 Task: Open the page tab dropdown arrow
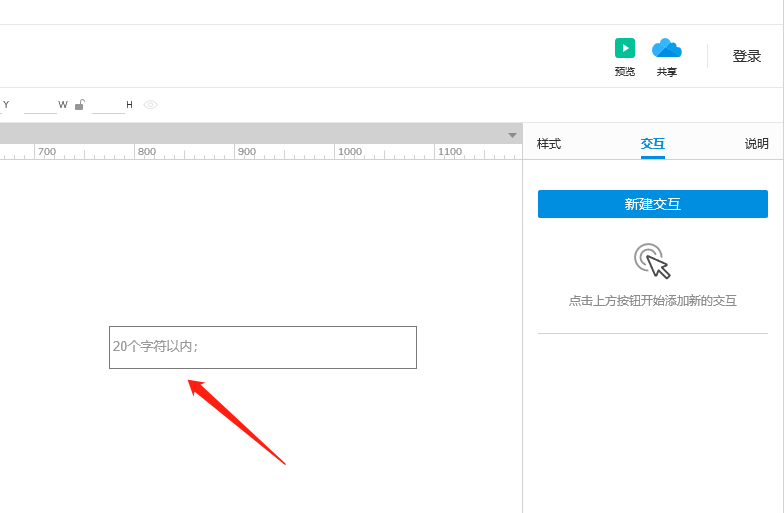coord(512,135)
